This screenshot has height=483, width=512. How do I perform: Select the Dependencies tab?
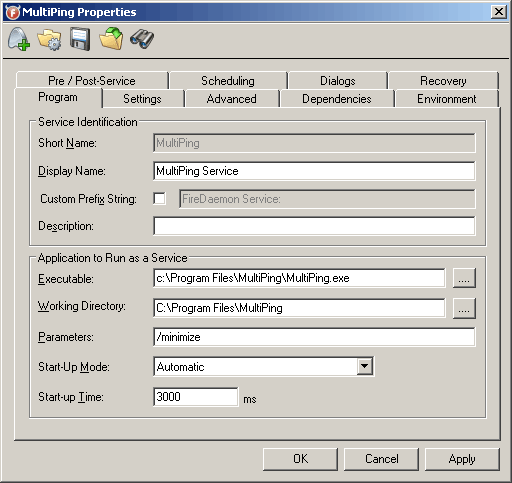pyautogui.click(x=337, y=99)
